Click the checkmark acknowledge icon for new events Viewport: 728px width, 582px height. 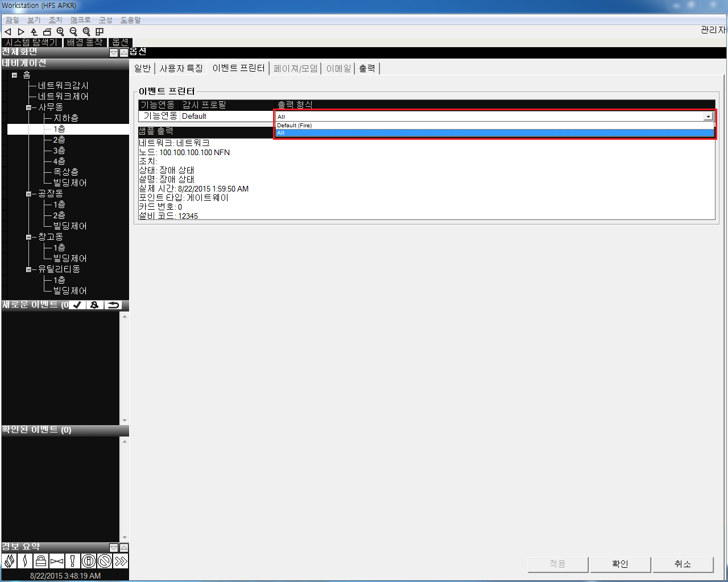77,305
